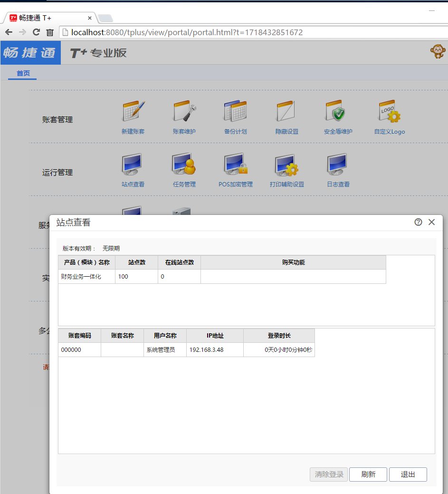
Task: Close the 站点查看 dialog
Action: click(431, 222)
